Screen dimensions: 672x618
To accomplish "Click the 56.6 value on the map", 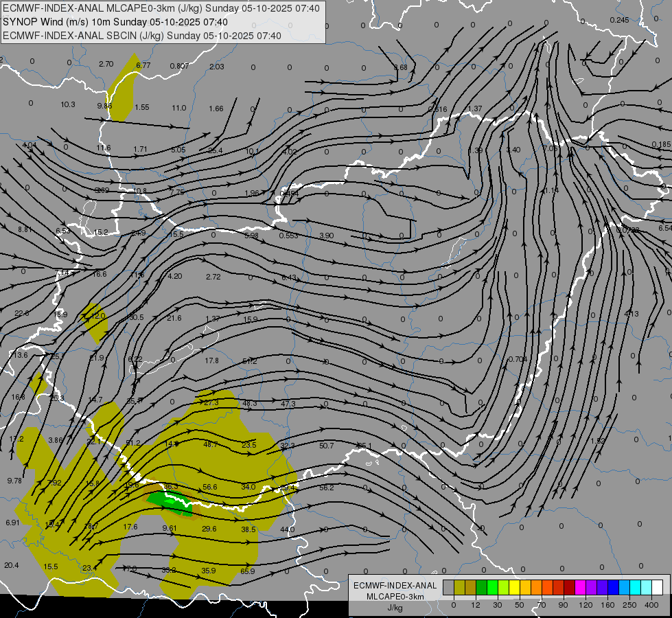I will pos(210,487).
